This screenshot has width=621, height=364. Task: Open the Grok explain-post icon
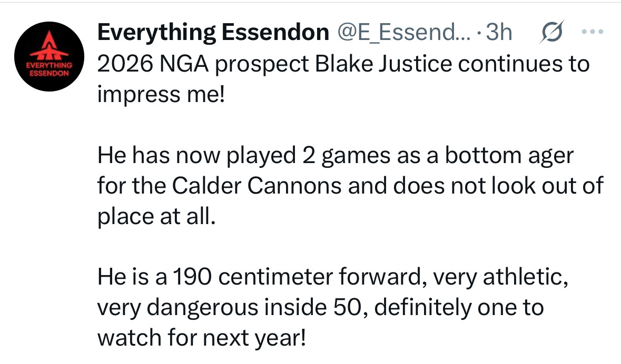pyautogui.click(x=551, y=32)
